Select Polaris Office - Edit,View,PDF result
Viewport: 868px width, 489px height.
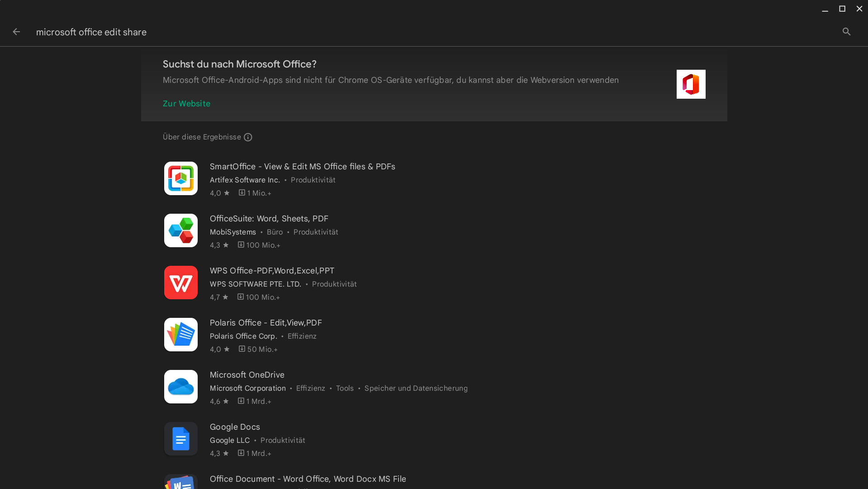coord(266,323)
